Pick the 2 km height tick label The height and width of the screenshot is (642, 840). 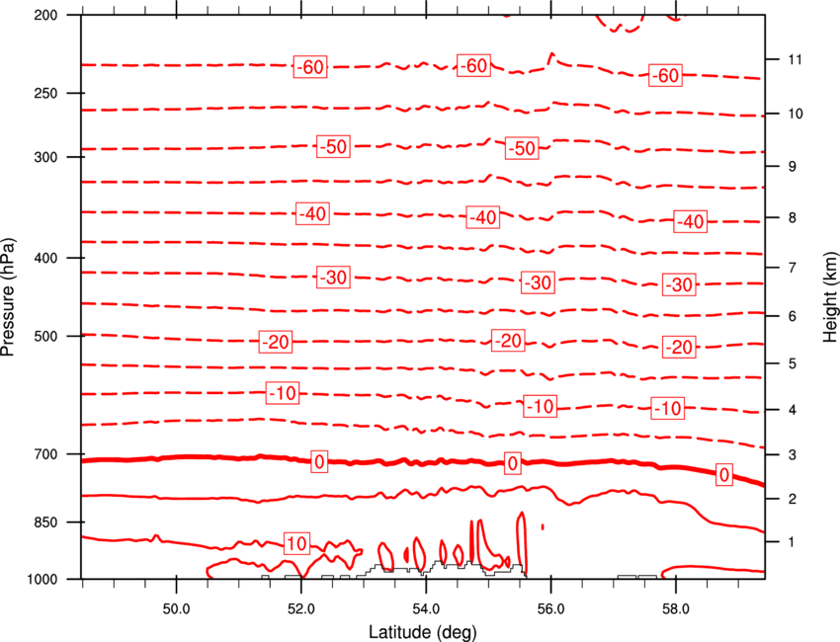[x=793, y=499]
